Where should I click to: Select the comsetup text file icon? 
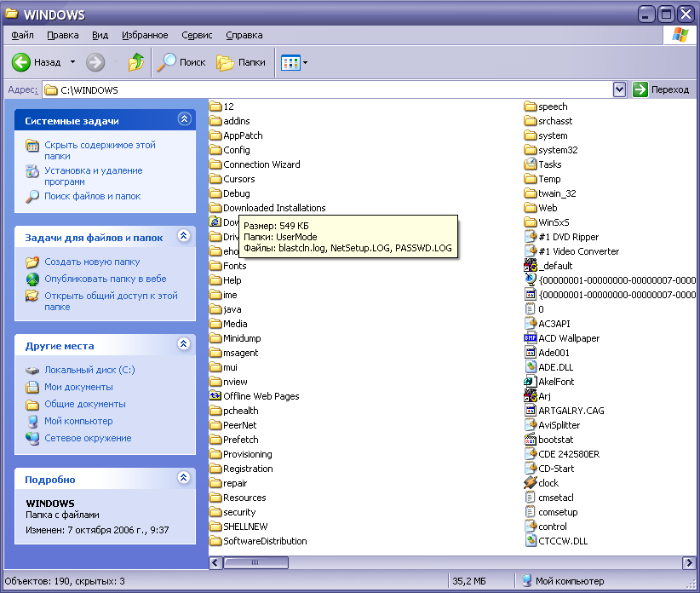[531, 512]
